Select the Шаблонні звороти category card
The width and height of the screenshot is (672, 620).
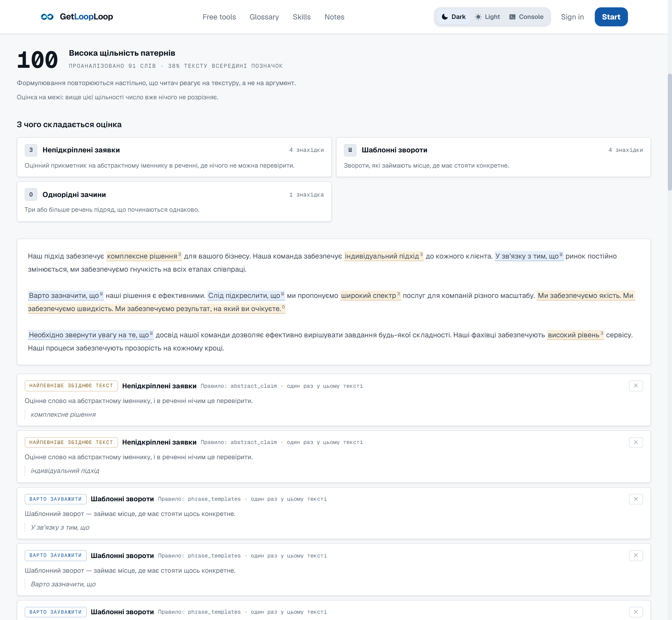click(x=493, y=157)
